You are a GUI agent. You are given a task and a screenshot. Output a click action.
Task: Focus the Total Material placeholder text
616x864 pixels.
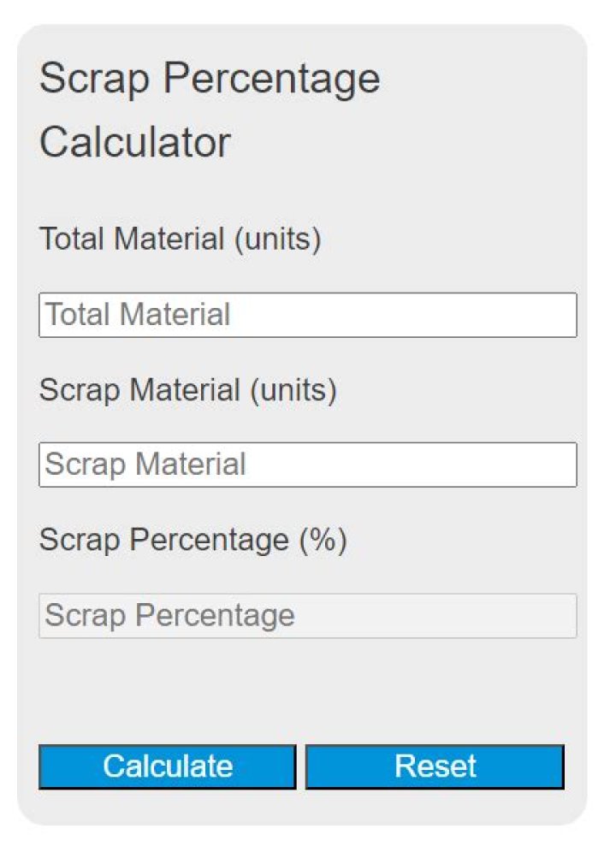click(x=139, y=315)
